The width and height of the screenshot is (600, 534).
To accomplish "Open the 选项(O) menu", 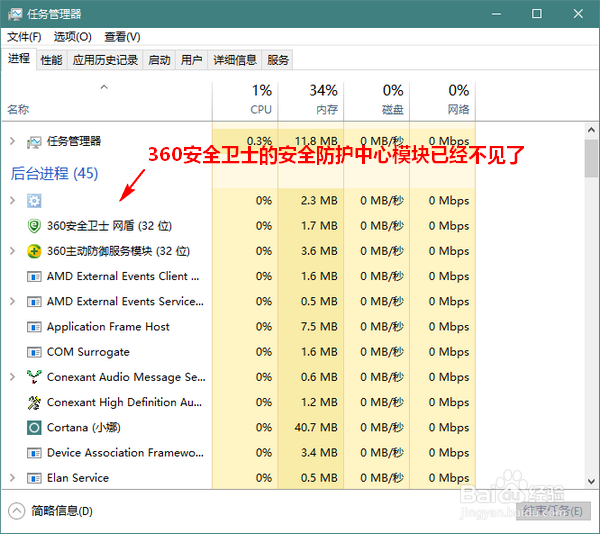I will pos(73,37).
